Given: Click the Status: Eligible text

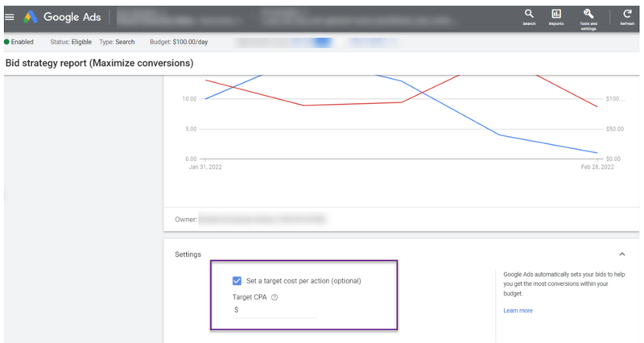Looking at the screenshot, I should tap(71, 42).
